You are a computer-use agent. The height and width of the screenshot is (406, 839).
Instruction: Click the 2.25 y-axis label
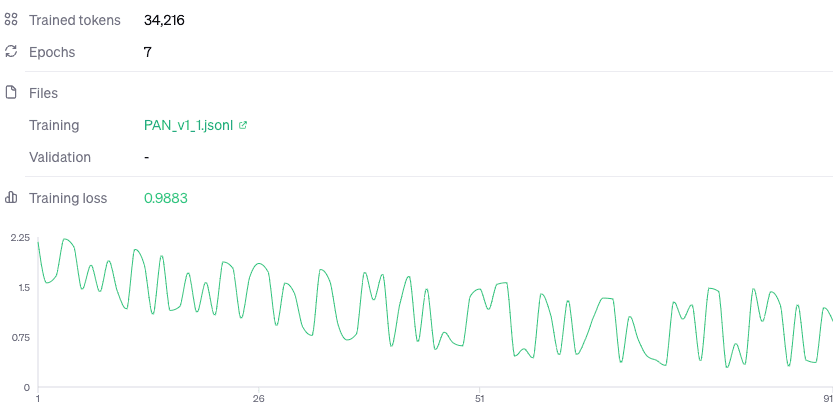19,238
